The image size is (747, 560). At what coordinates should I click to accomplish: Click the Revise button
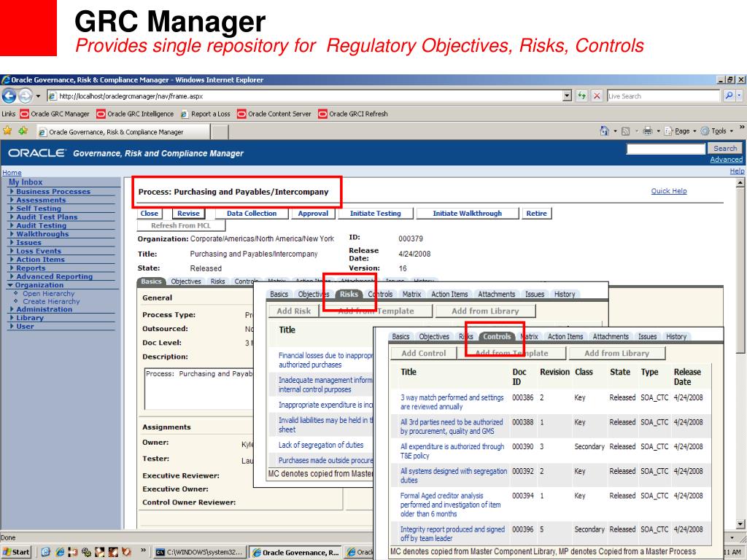[189, 214]
